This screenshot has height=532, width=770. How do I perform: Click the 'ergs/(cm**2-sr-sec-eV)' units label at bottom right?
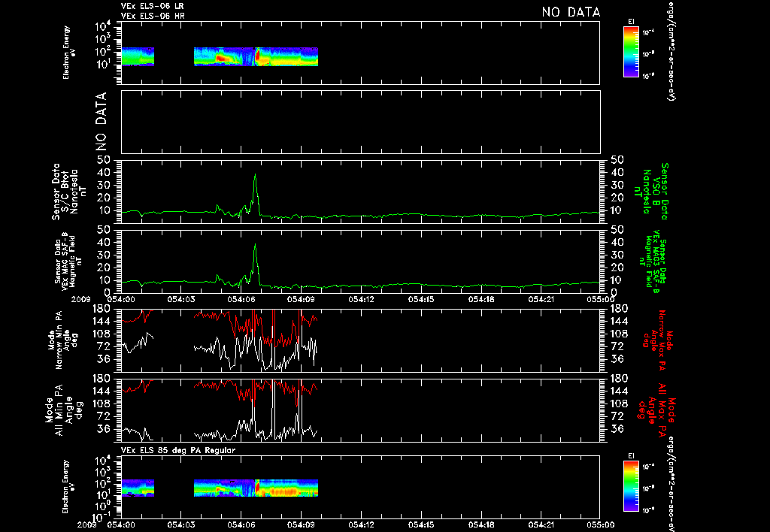(x=670, y=483)
